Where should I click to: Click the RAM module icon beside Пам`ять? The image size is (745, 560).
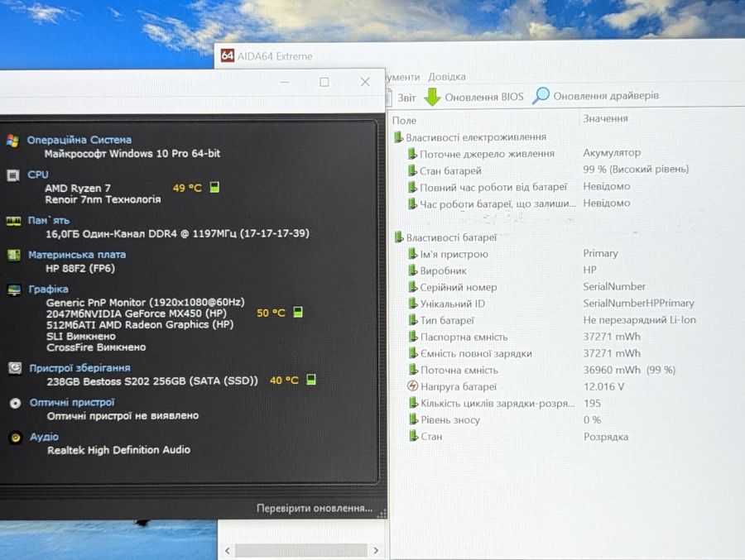pos(13,221)
